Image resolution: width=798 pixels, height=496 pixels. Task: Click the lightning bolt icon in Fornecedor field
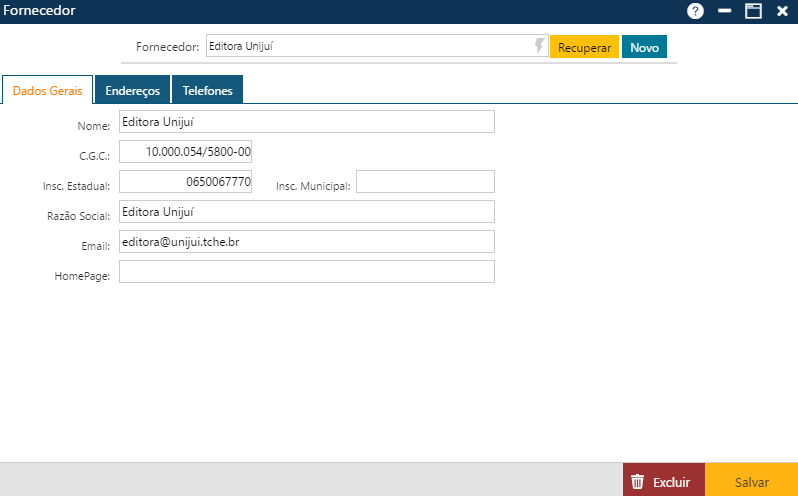tap(540, 46)
